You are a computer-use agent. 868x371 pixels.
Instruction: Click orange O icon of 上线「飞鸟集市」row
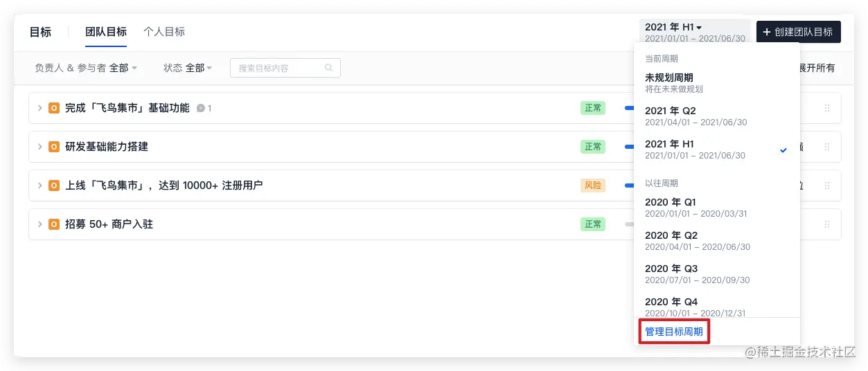54,185
